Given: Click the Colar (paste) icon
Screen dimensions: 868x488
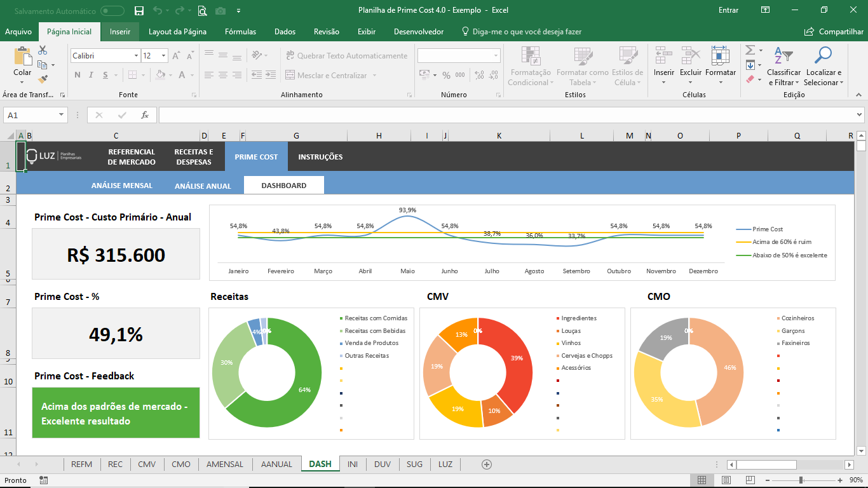Looking at the screenshot, I should 22,58.
